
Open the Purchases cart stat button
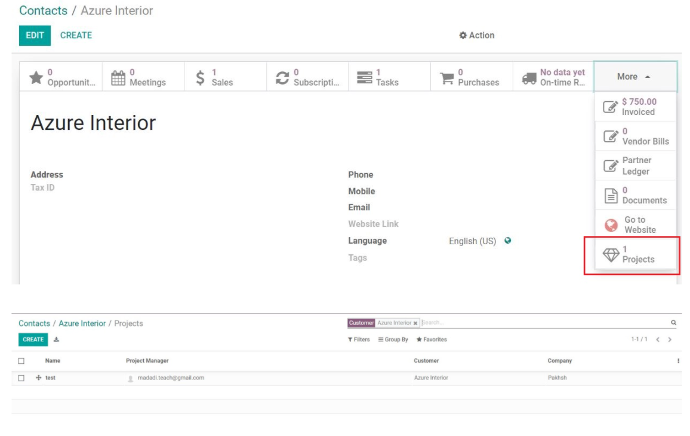(x=472, y=77)
